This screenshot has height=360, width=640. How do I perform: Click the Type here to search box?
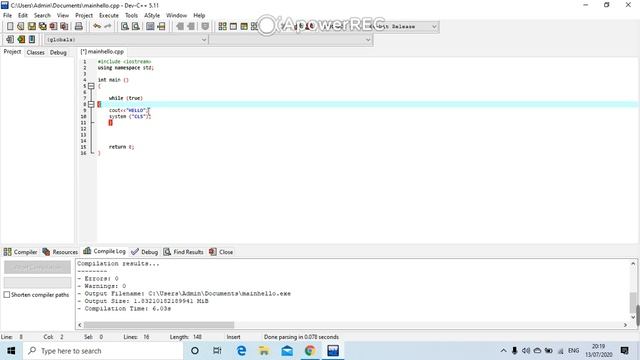(103, 351)
